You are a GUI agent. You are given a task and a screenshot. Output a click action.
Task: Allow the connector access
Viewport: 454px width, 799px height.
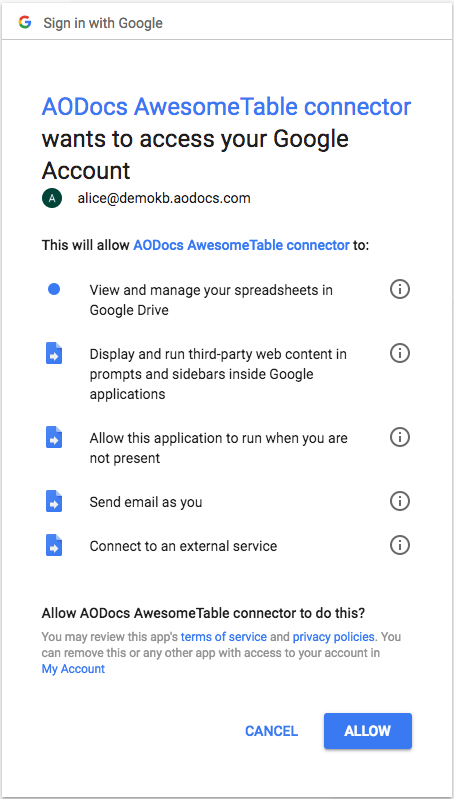coord(367,731)
